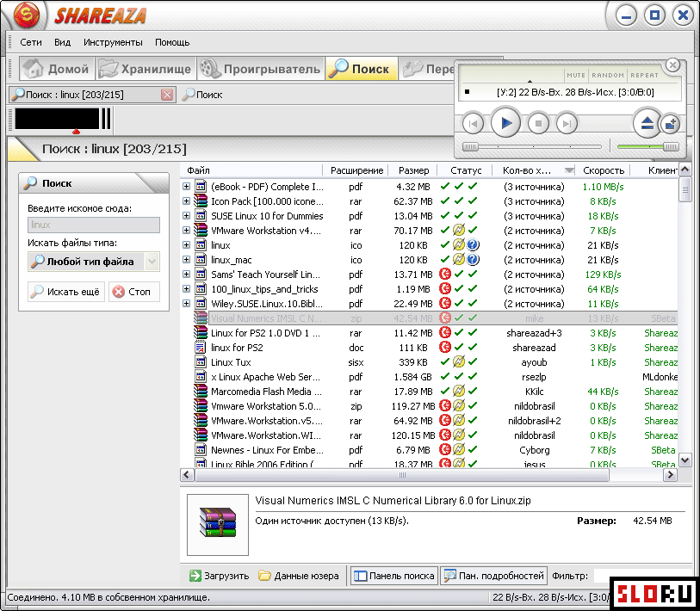Click the eject/open file button
This screenshot has height=611, width=700.
pyautogui.click(x=647, y=123)
